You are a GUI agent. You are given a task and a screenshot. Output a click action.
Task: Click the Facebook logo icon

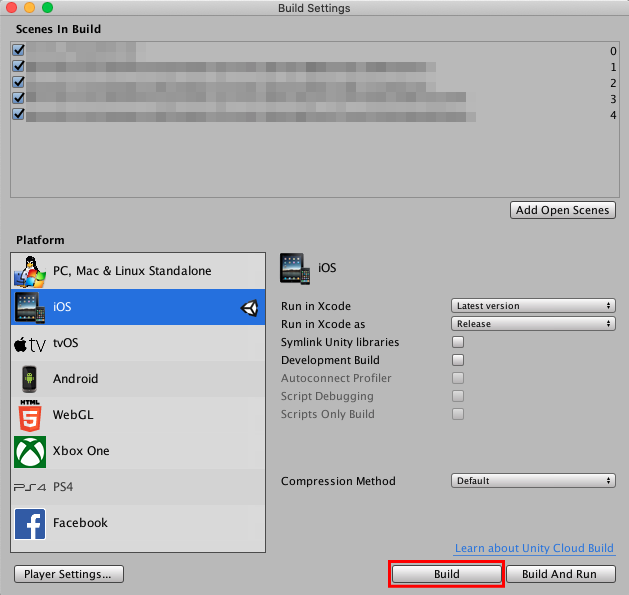point(30,524)
